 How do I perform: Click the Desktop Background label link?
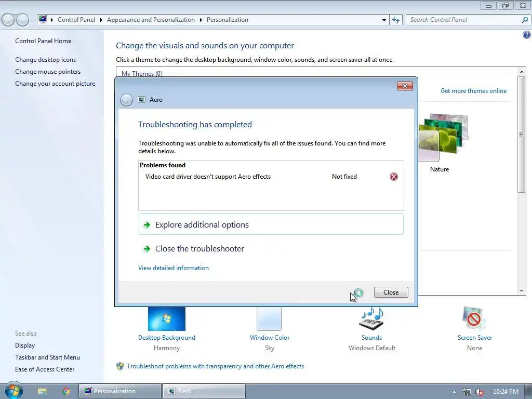point(167,338)
